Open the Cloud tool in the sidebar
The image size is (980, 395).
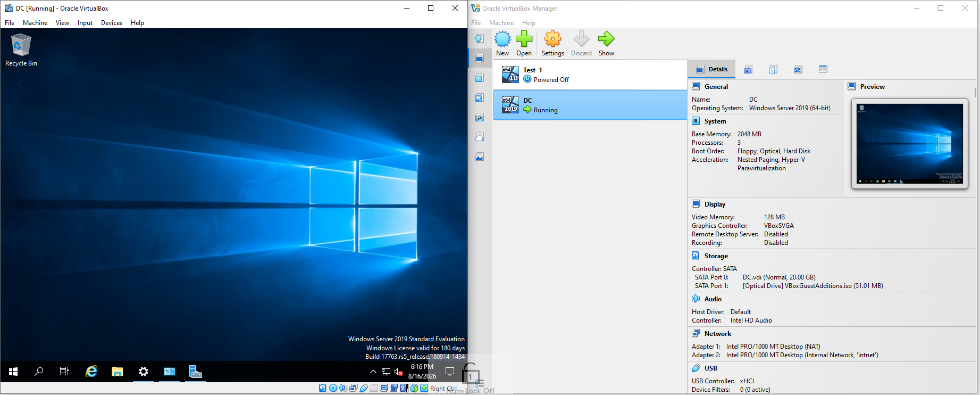tap(479, 137)
